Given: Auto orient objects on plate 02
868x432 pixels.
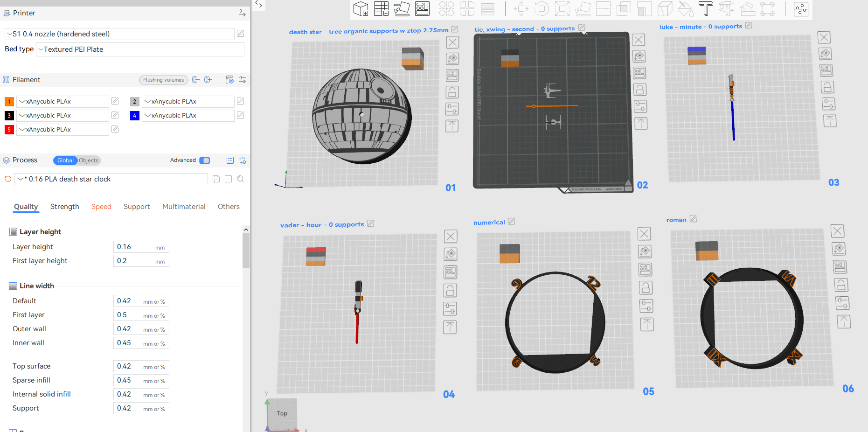Looking at the screenshot, I should tap(639, 56).
